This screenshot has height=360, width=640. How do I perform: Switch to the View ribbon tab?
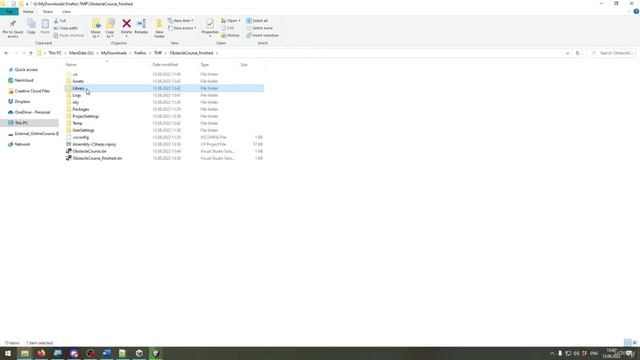pos(67,11)
